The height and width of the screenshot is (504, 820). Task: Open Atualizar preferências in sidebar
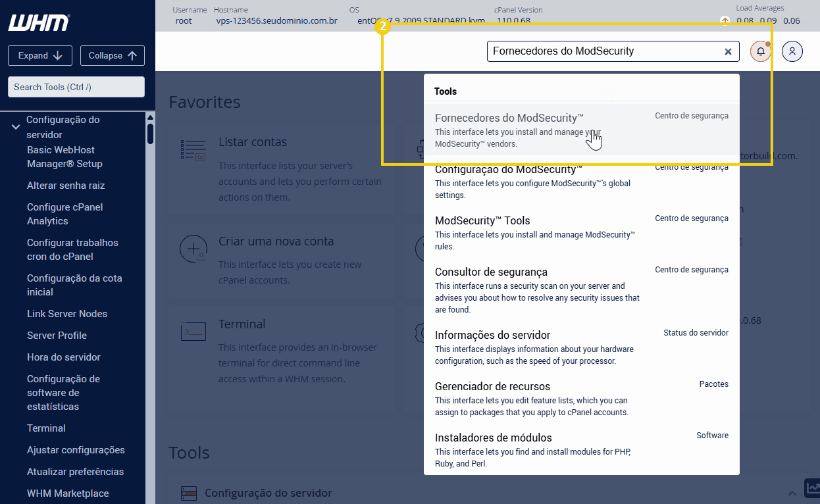(75, 472)
